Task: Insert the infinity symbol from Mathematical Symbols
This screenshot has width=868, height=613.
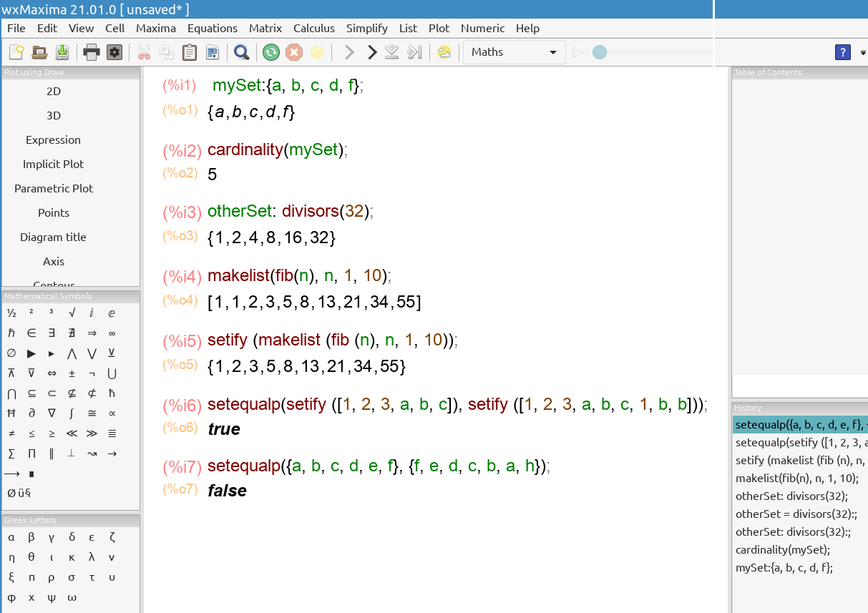Action: click(x=112, y=333)
